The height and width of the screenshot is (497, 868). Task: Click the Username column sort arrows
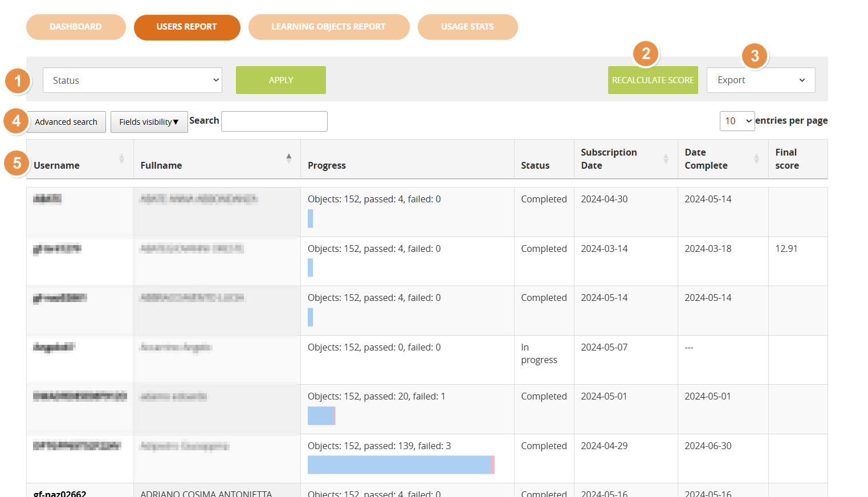[x=121, y=159]
